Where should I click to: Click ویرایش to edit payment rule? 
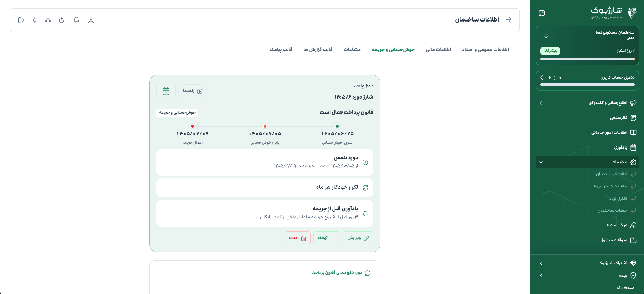pos(358,238)
